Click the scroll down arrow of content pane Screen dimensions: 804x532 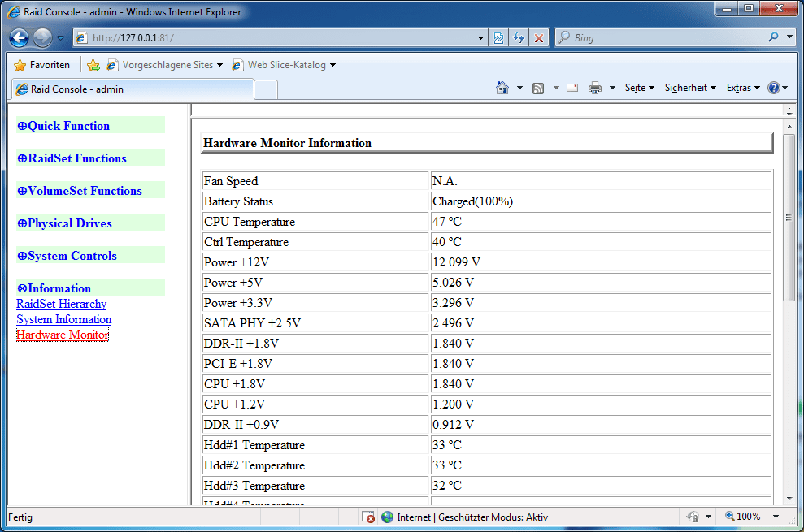789,498
